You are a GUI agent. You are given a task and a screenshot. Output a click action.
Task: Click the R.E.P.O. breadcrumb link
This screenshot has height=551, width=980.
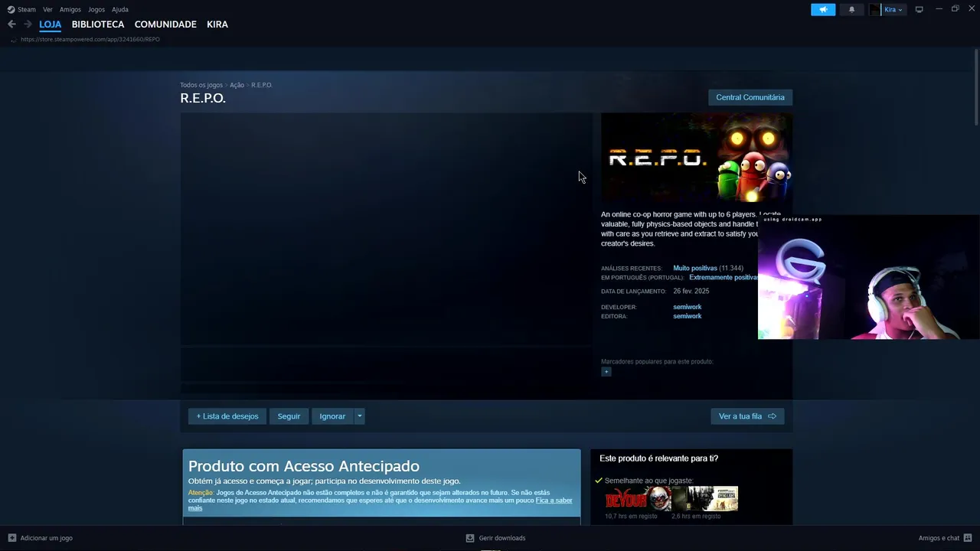262,85
